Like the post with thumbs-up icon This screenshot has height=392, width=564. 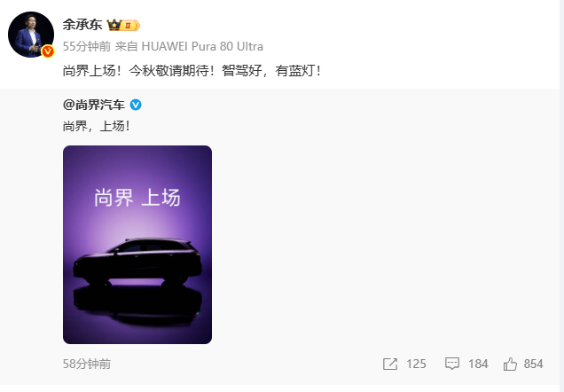click(510, 364)
